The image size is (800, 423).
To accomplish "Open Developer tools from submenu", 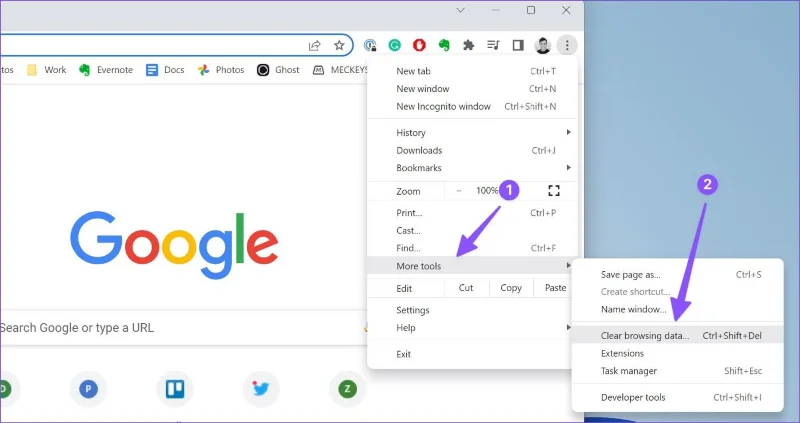I will 678,397.
